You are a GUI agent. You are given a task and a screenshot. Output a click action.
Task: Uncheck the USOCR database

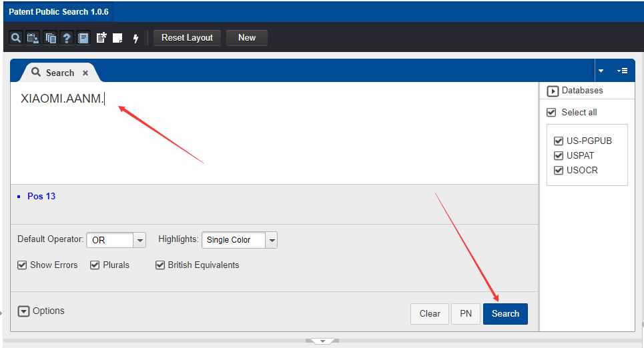pyautogui.click(x=558, y=170)
